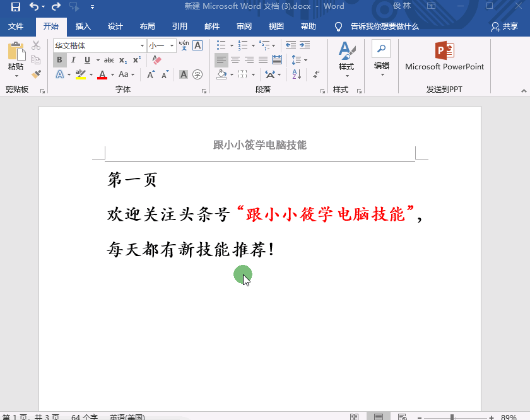Screen dimensions: 530x420
Task: Open the 样式 styles gallery button
Action: point(346,59)
